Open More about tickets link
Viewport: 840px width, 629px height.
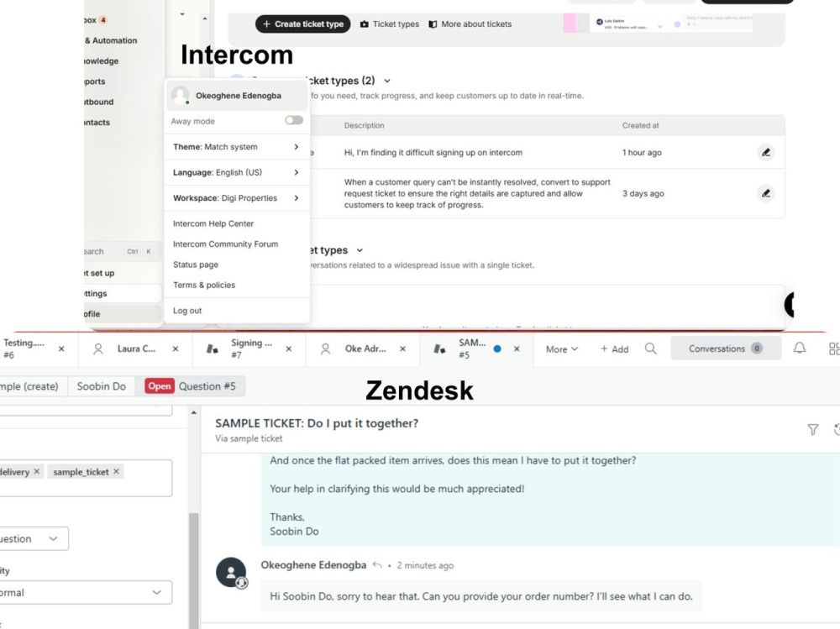click(x=470, y=24)
